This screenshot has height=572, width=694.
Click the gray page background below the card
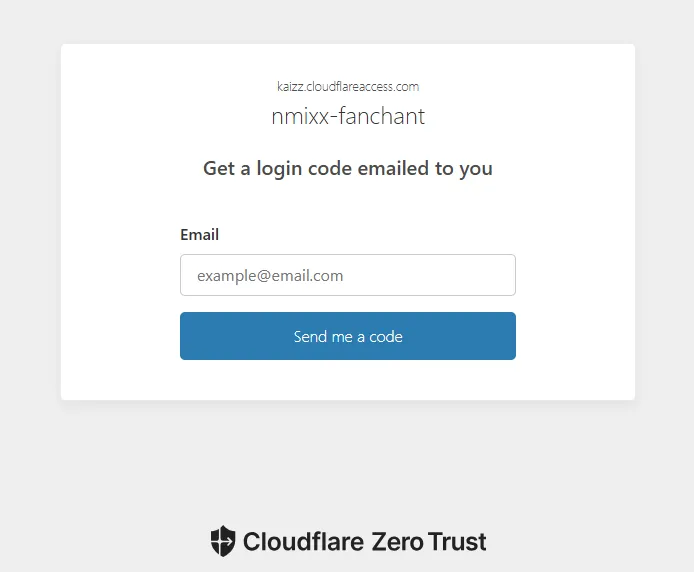point(347,460)
